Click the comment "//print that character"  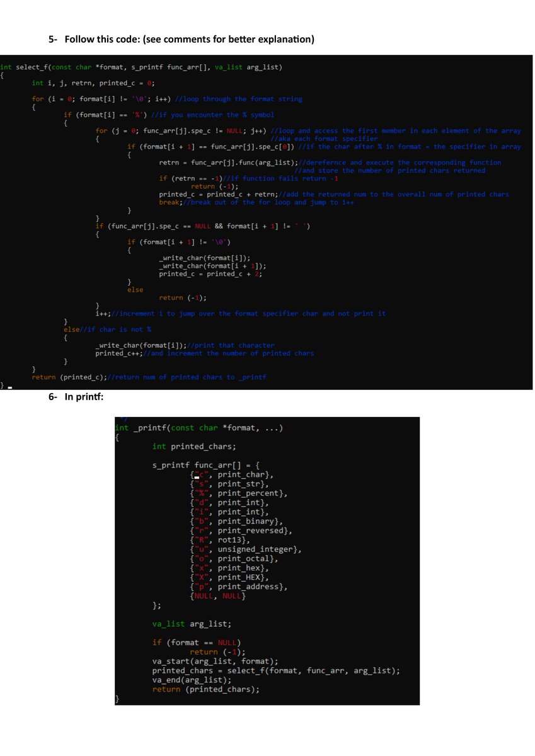231,345
